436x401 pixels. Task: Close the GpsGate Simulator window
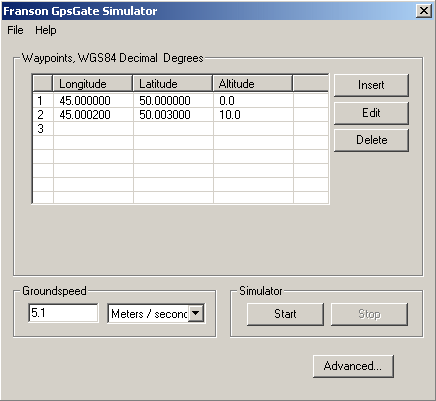point(424,11)
